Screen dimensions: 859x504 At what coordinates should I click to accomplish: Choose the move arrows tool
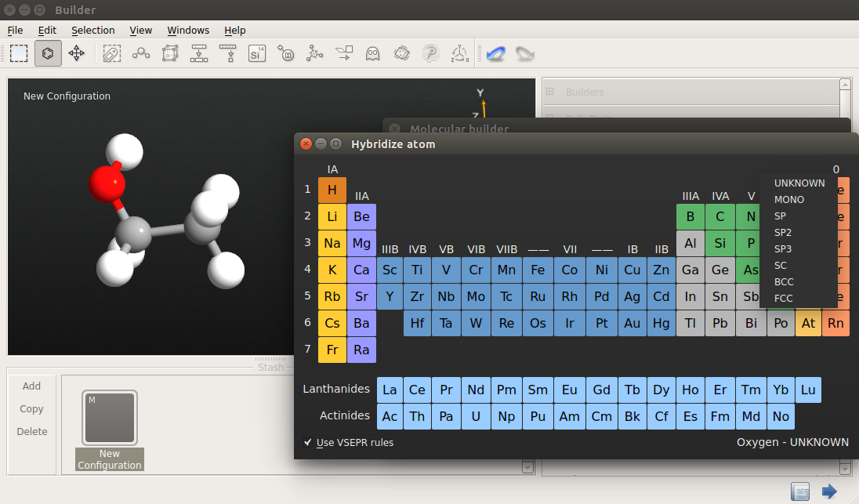click(x=76, y=54)
